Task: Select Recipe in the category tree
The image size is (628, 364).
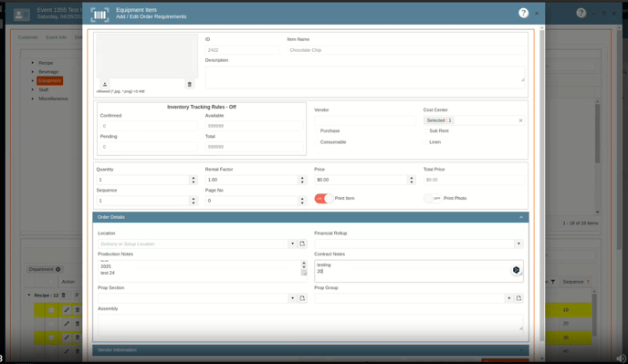Action: click(x=46, y=63)
